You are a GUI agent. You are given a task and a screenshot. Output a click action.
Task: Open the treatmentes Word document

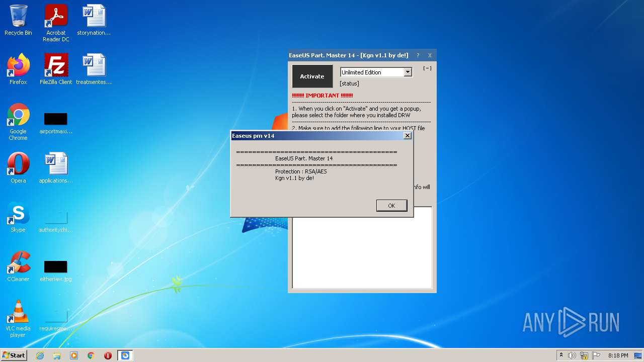94,69
